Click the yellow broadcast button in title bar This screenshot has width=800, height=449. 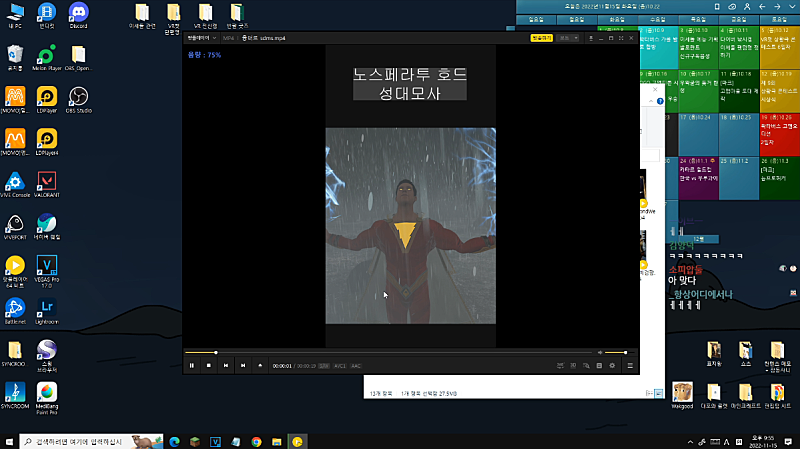541,38
